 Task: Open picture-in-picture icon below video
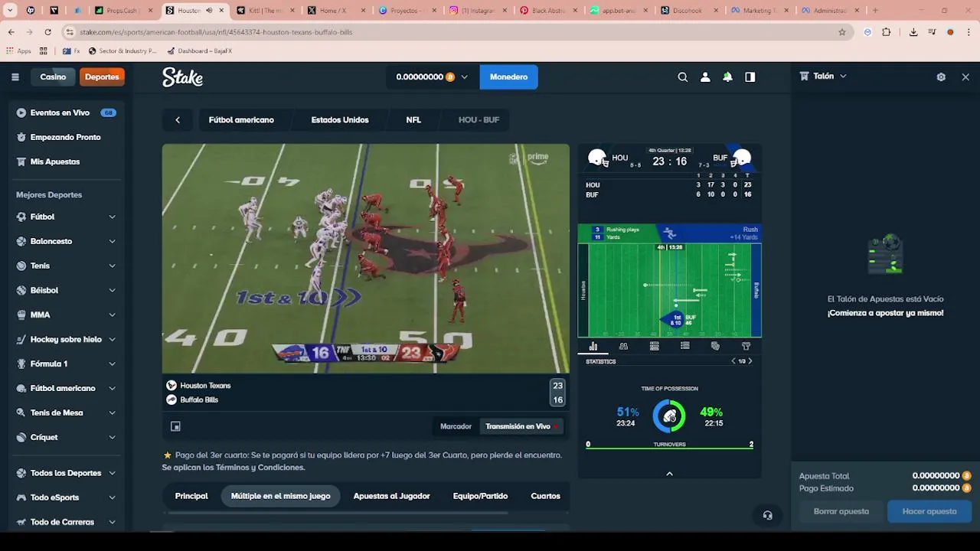[x=175, y=426]
